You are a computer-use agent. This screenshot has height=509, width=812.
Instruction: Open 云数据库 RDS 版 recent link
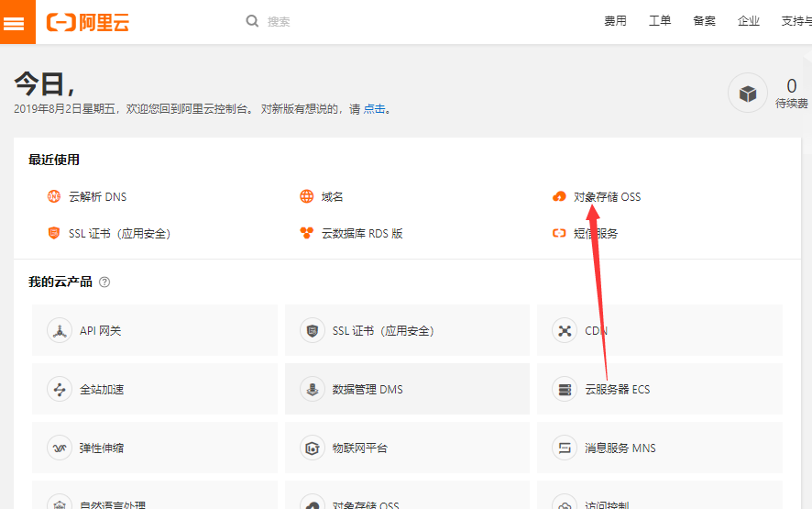click(x=362, y=234)
